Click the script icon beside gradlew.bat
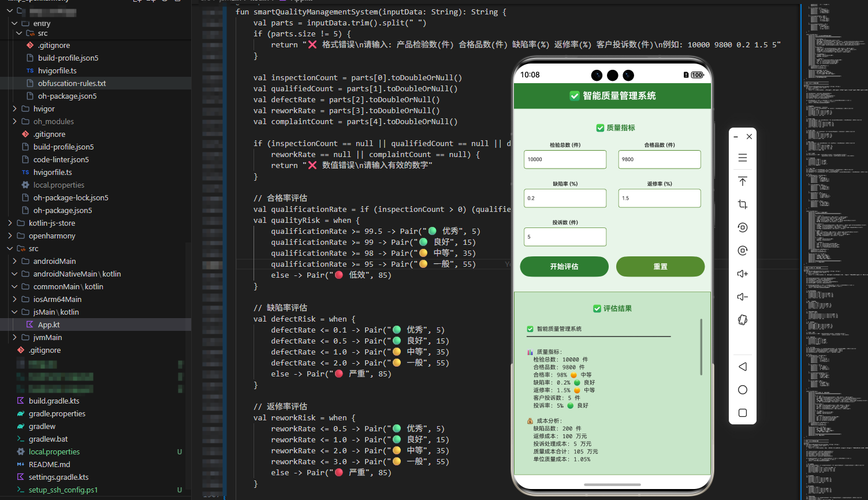868x500 pixels. point(21,439)
